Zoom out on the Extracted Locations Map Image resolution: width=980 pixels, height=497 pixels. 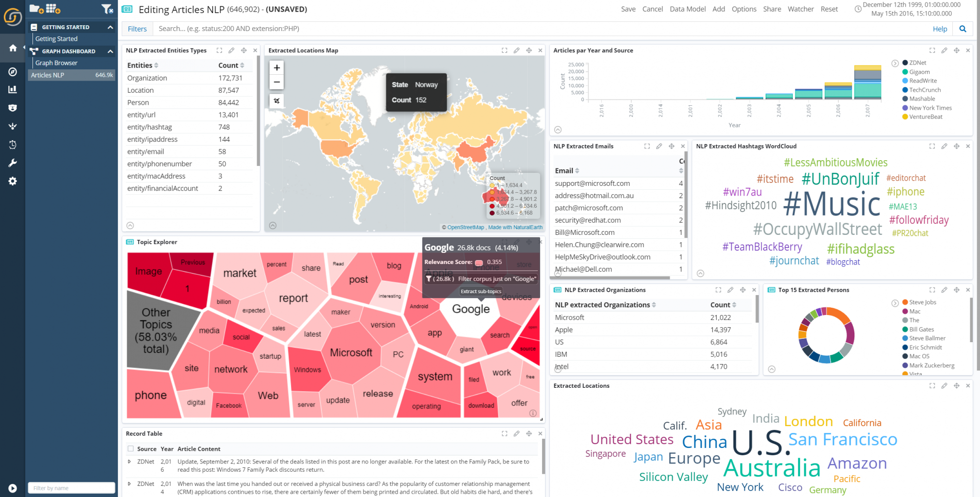(x=276, y=82)
